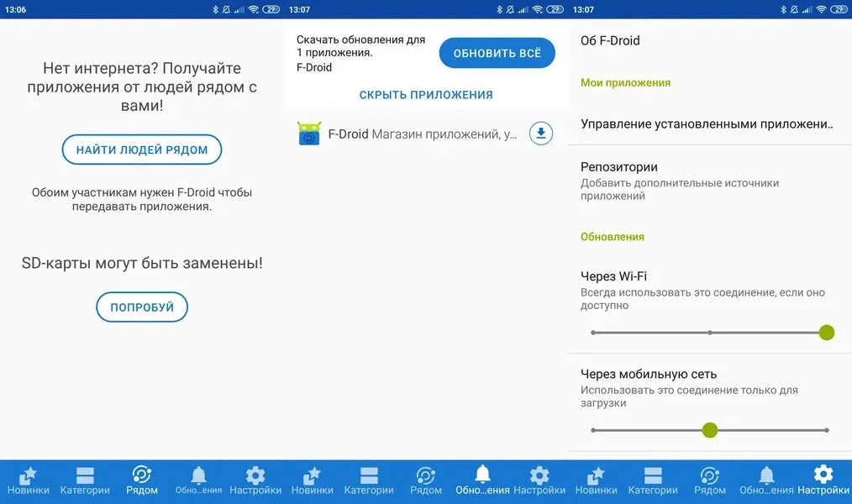Click the Через мобильную сеть slider handle

point(710,430)
